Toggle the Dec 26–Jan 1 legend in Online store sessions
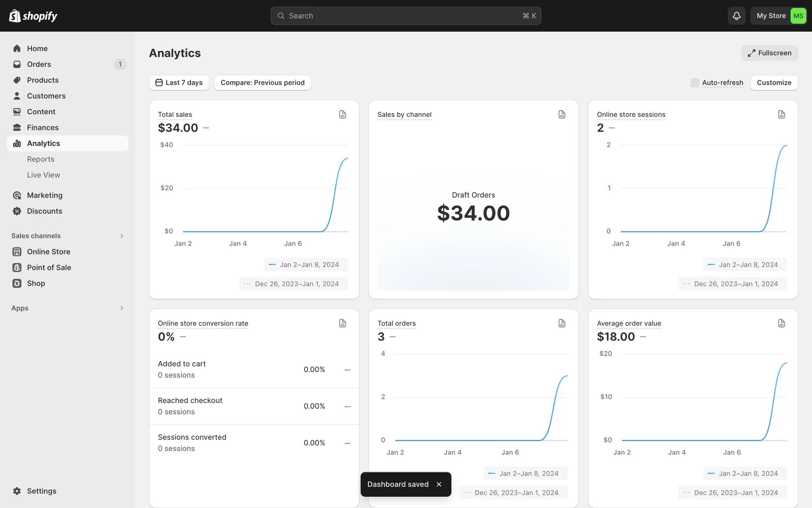The height and width of the screenshot is (508, 812). click(x=732, y=284)
